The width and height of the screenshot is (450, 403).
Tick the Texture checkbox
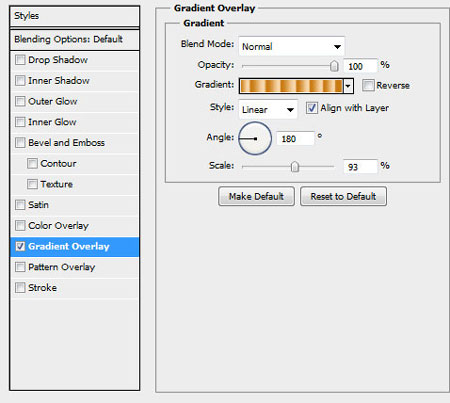pos(32,184)
